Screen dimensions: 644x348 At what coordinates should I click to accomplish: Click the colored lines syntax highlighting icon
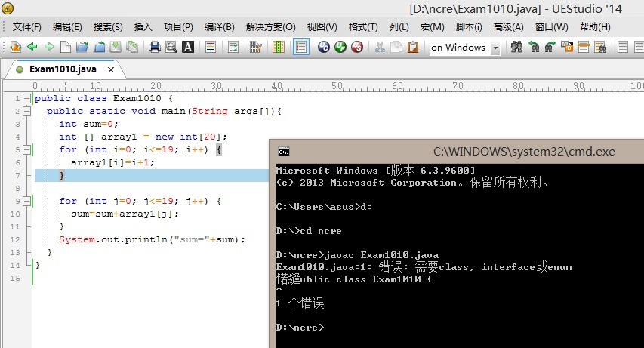tap(211, 47)
